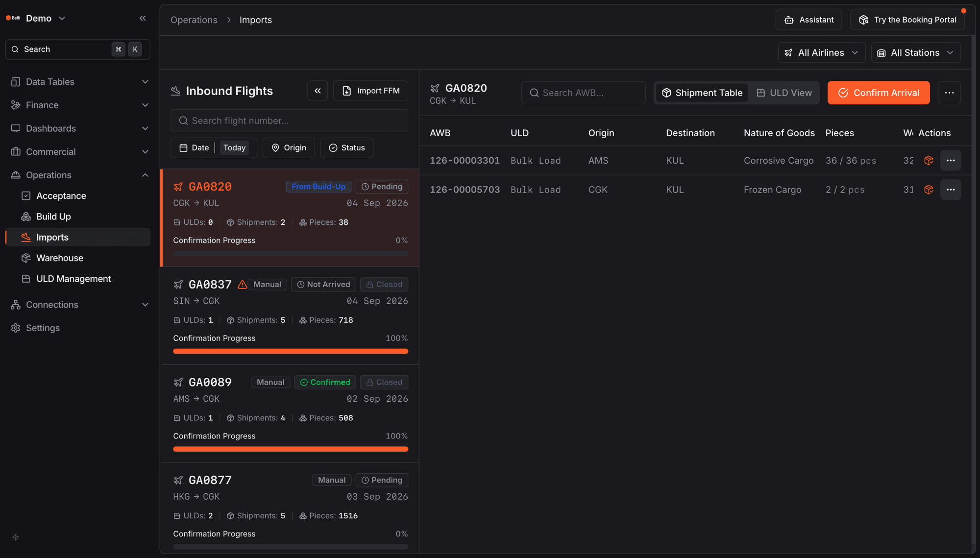
Task: Switch to the ULD View
Action: (784, 93)
